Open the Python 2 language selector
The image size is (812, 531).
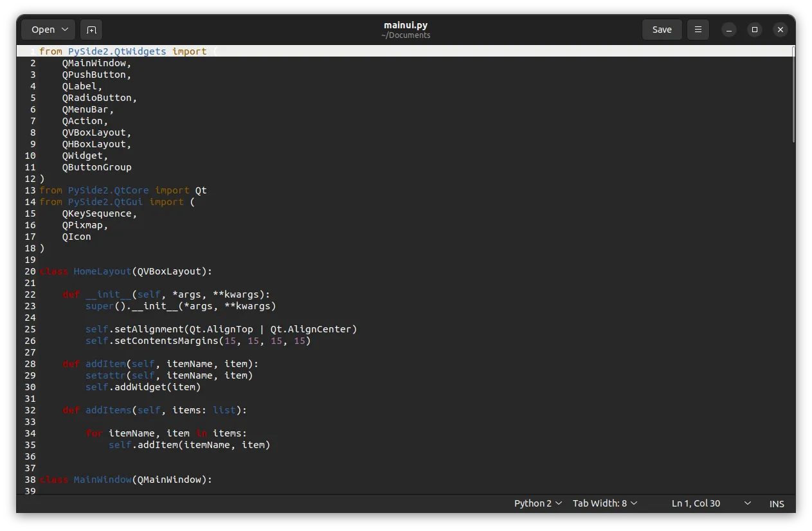tap(537, 503)
